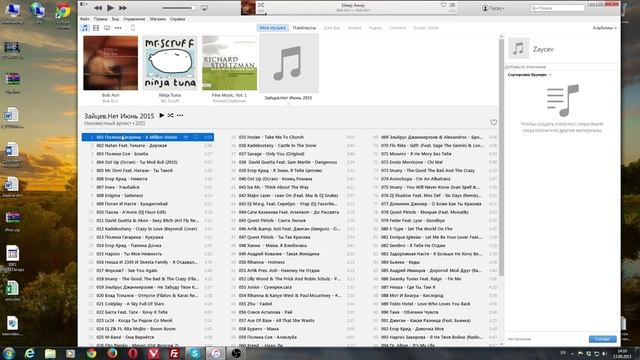This screenshot has height=360, width=640.
Task: Select the Movies library icon
Action: click(96, 28)
